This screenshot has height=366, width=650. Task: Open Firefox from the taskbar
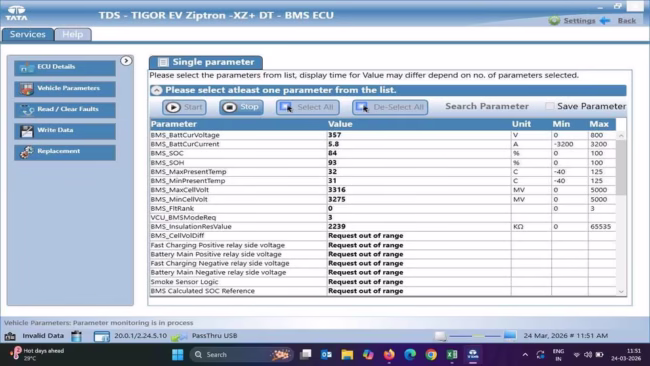tap(389, 355)
